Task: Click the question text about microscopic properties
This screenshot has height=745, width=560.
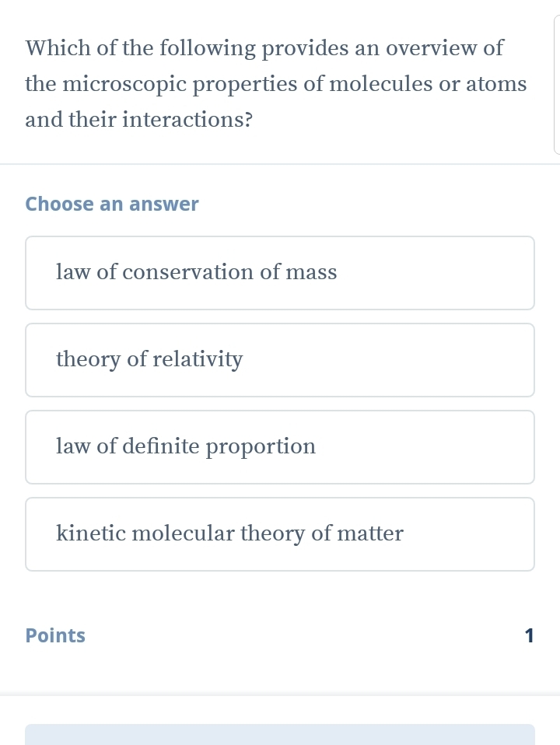Action: tap(275, 84)
